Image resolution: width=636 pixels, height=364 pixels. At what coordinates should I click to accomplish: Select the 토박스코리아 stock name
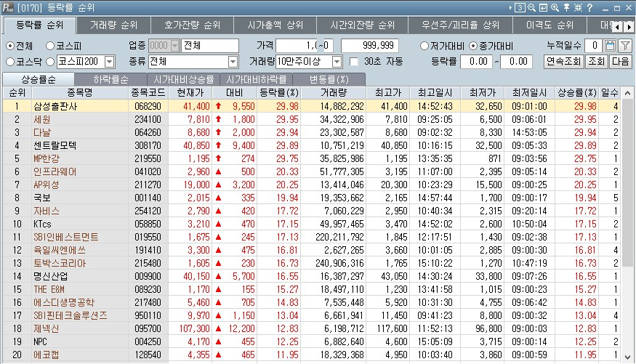pyautogui.click(x=60, y=264)
